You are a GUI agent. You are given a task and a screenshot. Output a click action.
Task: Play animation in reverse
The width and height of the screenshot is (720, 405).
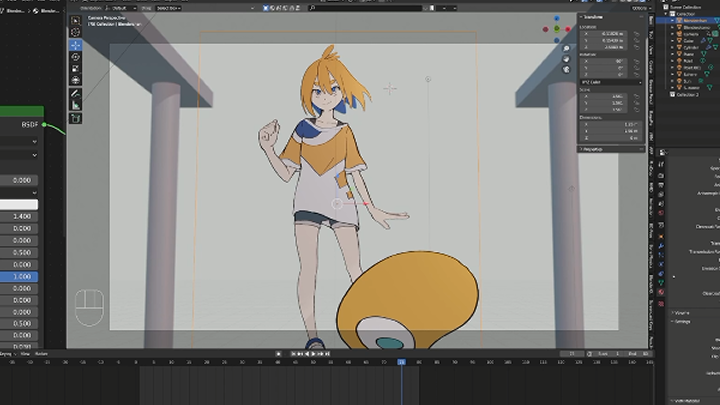click(307, 354)
